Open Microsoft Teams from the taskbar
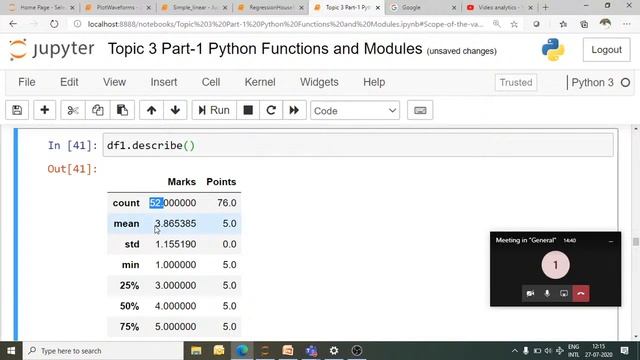 point(311,351)
